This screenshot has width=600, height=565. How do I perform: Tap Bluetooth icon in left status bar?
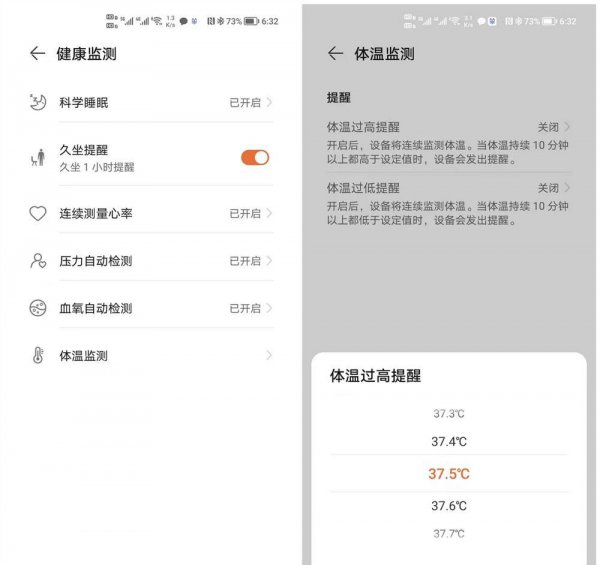pos(220,21)
